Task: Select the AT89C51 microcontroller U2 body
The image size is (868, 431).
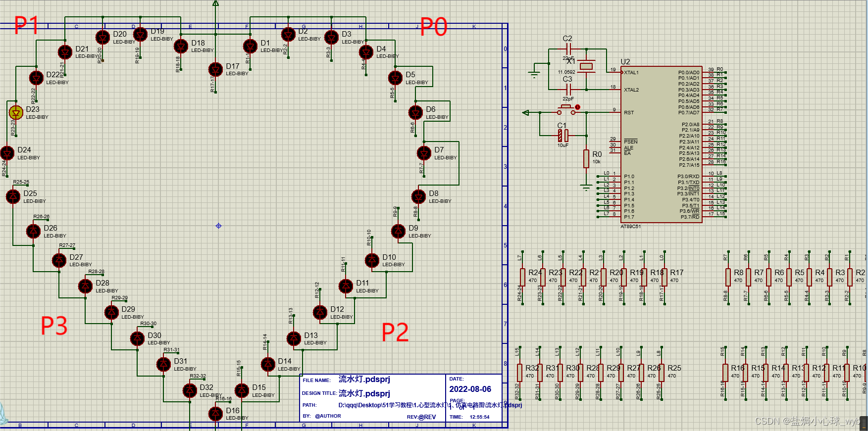Action: point(662,144)
